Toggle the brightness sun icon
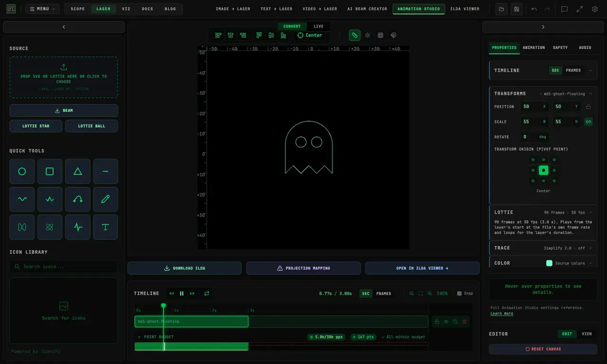607x364 pixels. click(368, 35)
